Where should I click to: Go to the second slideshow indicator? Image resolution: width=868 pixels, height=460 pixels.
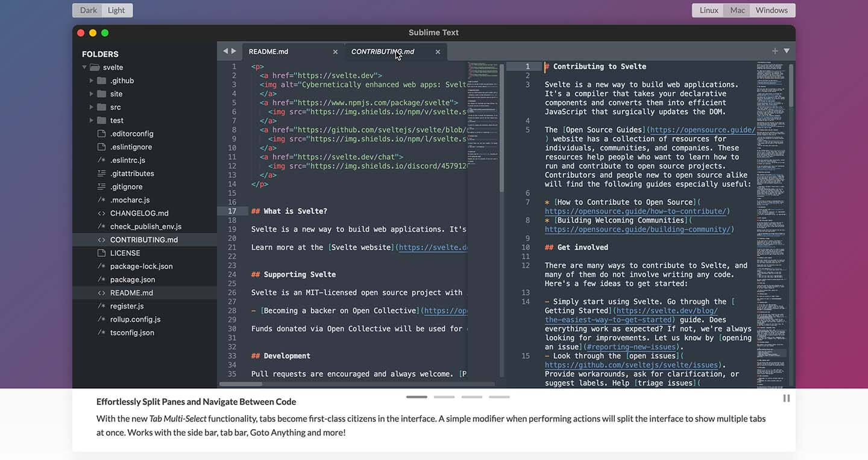click(x=444, y=397)
